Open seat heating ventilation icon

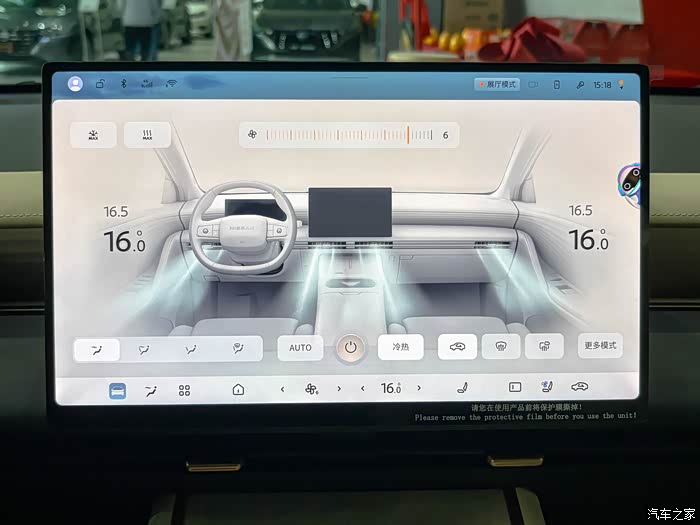[x=547, y=387]
